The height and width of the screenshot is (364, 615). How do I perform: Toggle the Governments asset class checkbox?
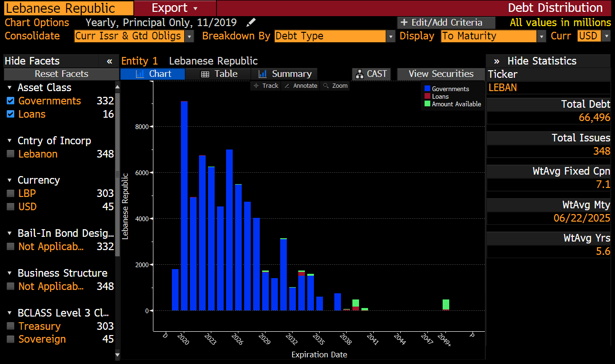pyautogui.click(x=10, y=101)
